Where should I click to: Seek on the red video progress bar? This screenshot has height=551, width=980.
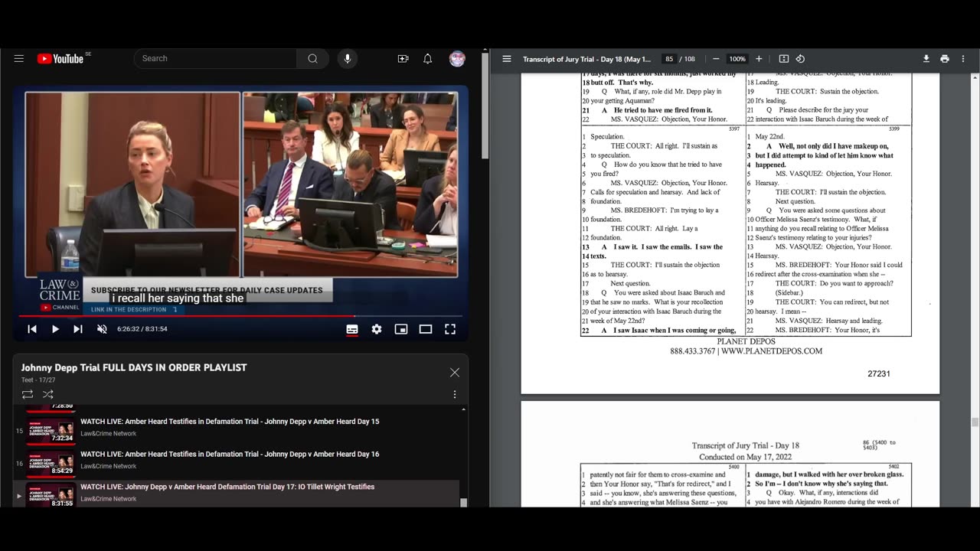[x=240, y=315]
